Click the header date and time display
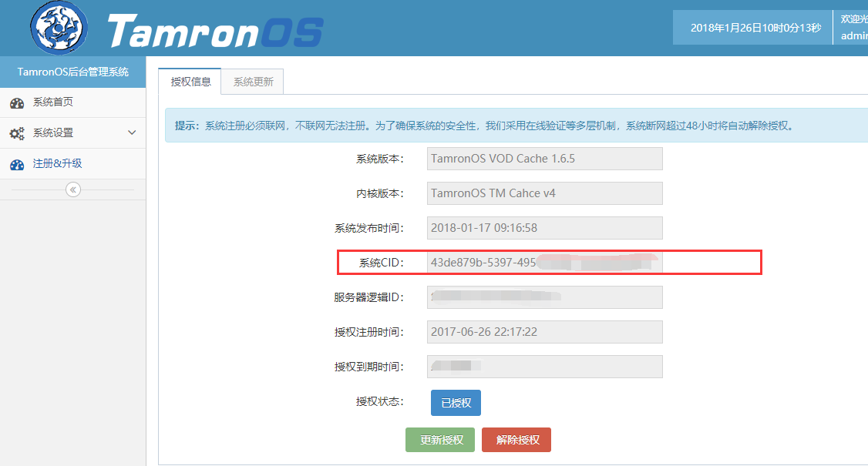The width and height of the screenshot is (868, 466). pos(755,28)
